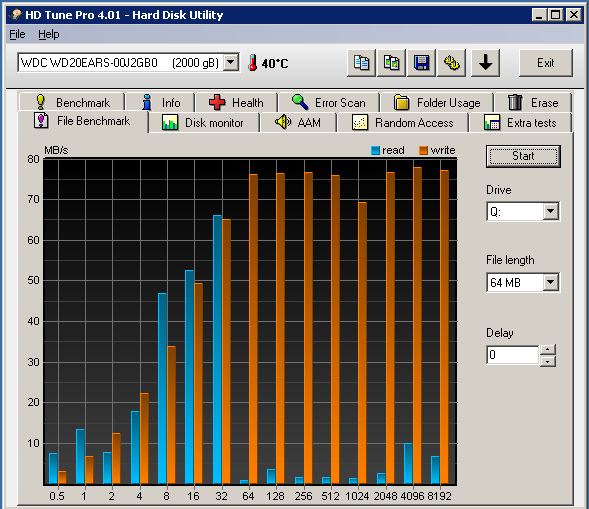Click the blue read bar at 32
The image size is (589, 509).
[x=217, y=349]
